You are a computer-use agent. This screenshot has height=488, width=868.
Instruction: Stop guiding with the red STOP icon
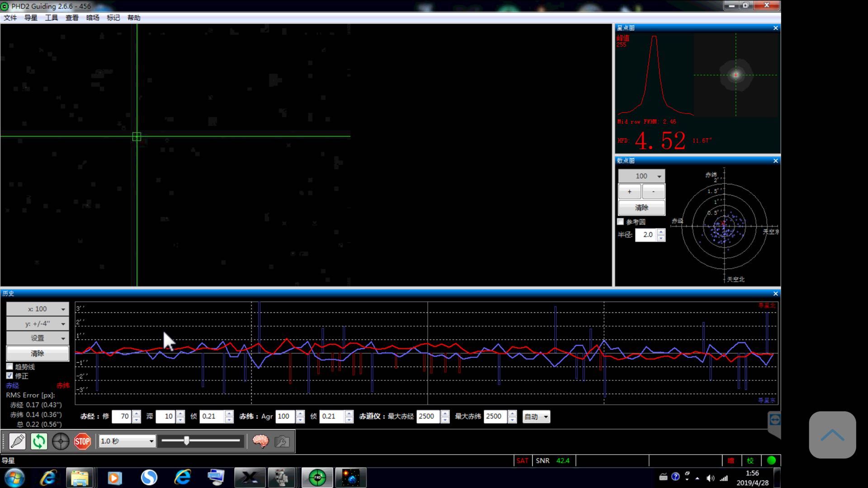(x=82, y=441)
